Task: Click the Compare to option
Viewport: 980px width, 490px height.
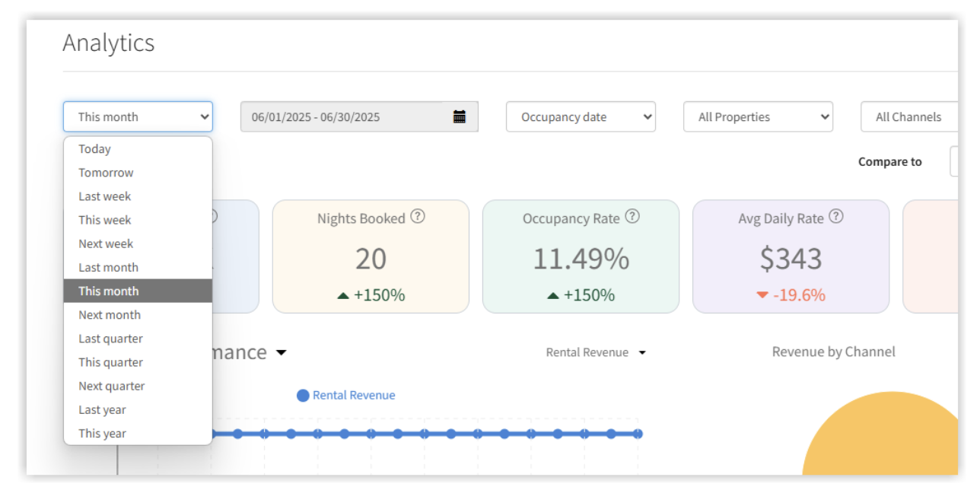Action: [x=890, y=161]
